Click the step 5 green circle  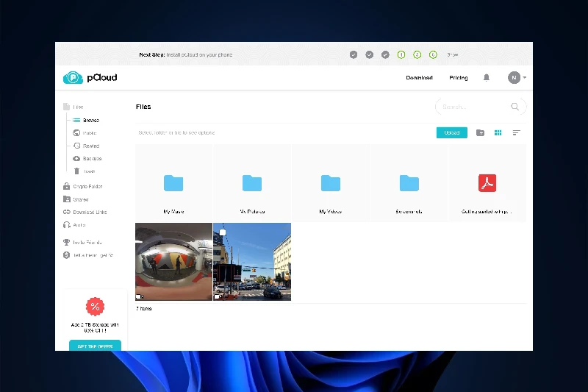tap(417, 54)
